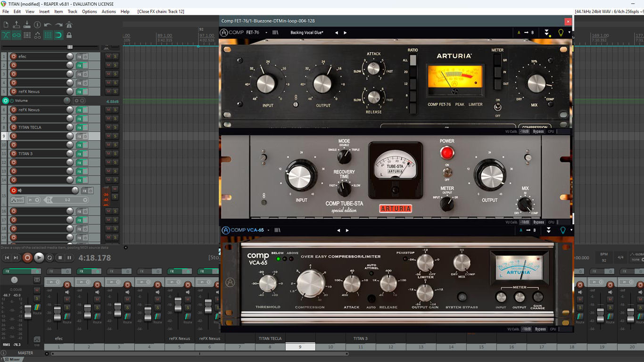Click Master mixer volume fader

[x=28, y=311]
